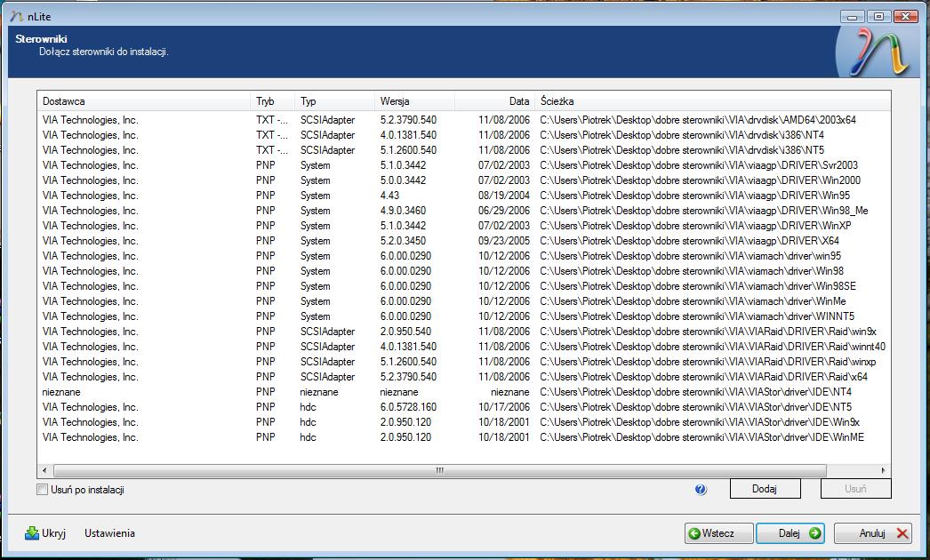Select the row with version 6.0.5728.160
Viewport: 930px width, 560px height.
pyautogui.click(x=464, y=407)
